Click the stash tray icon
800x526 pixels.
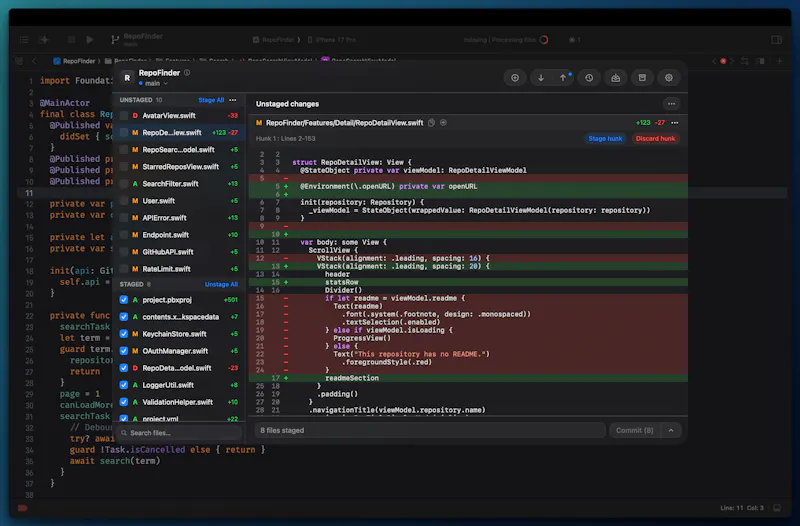pyautogui.click(x=616, y=78)
